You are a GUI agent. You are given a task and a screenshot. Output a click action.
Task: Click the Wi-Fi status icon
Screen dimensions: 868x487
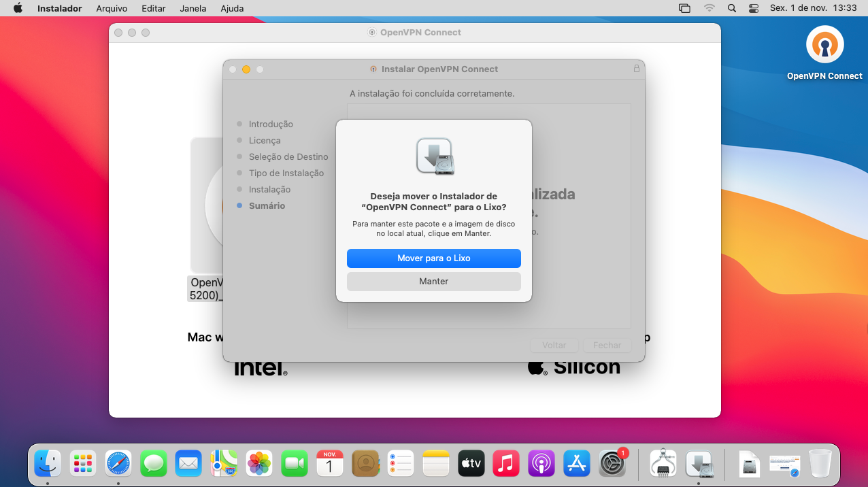(710, 8)
